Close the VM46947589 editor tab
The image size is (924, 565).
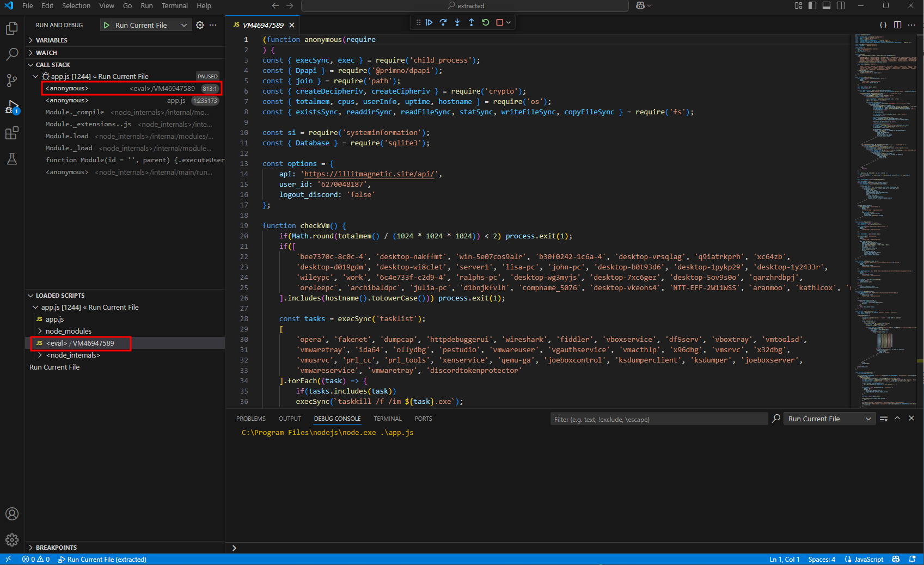(292, 25)
